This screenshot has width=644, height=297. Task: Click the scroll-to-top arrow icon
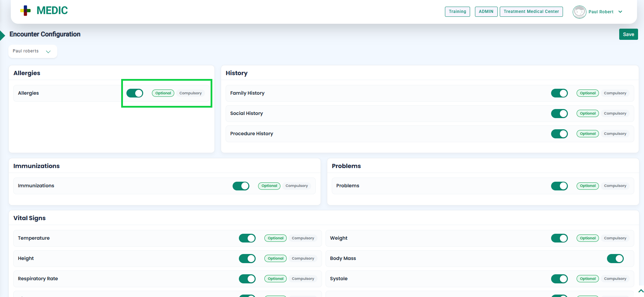[641, 291]
